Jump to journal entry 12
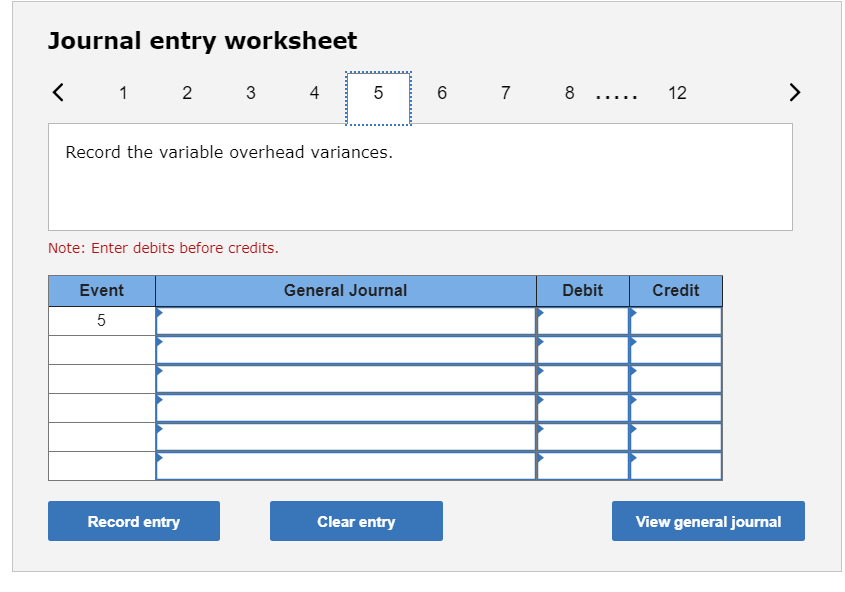Viewport: 845px width, 592px height. [x=677, y=92]
